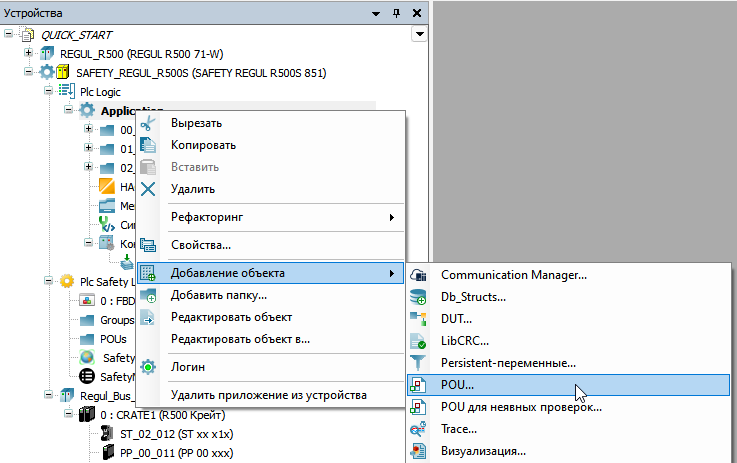The height and width of the screenshot is (463, 737).
Task: Collapse the Plc Logic tree node
Action: [48, 91]
